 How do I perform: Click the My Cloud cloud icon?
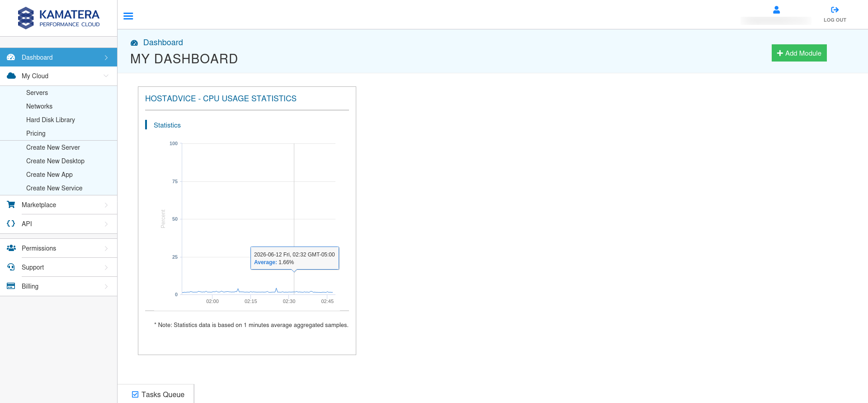(11, 76)
